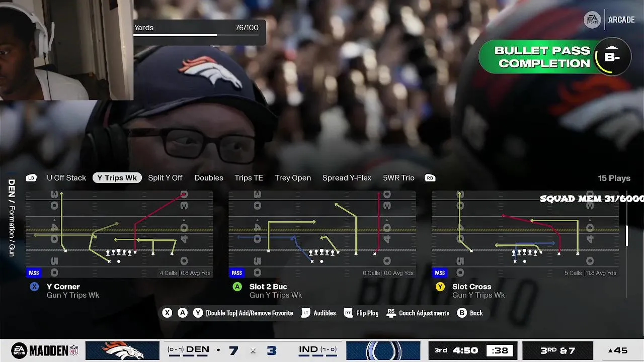This screenshot has height=362, width=644.
Task: Click the B button icon for Back
Action: [x=462, y=313]
